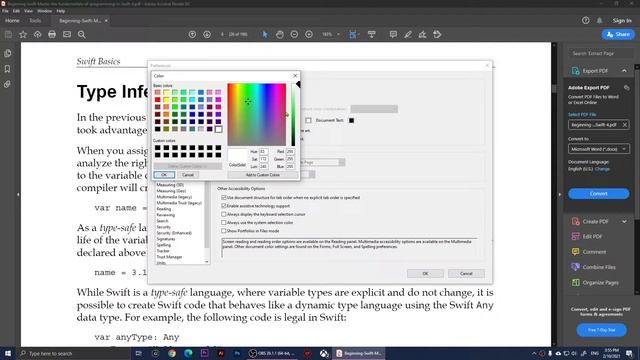Click the upload to cloud icon

38,35
